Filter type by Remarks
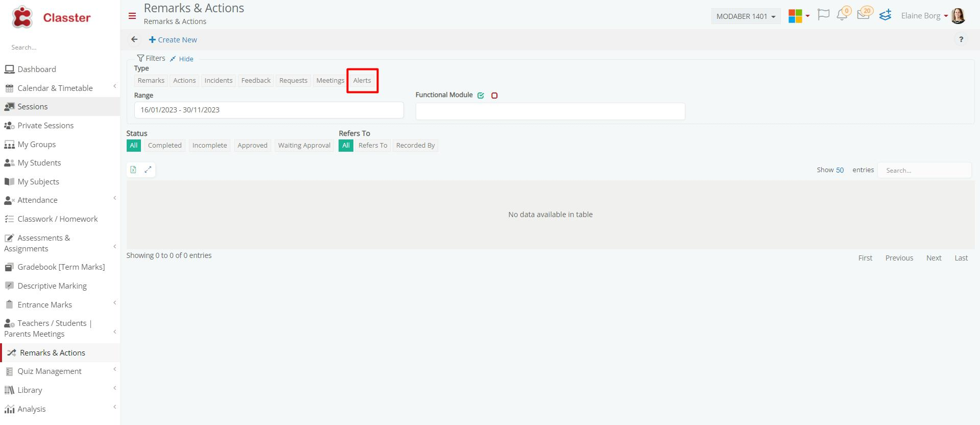The width and height of the screenshot is (980, 425). coord(151,80)
